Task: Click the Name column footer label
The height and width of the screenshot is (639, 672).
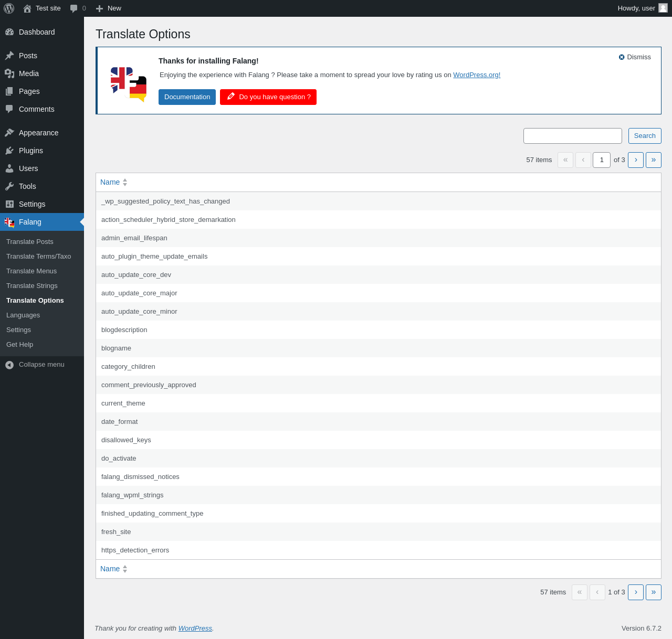Action: [x=110, y=569]
